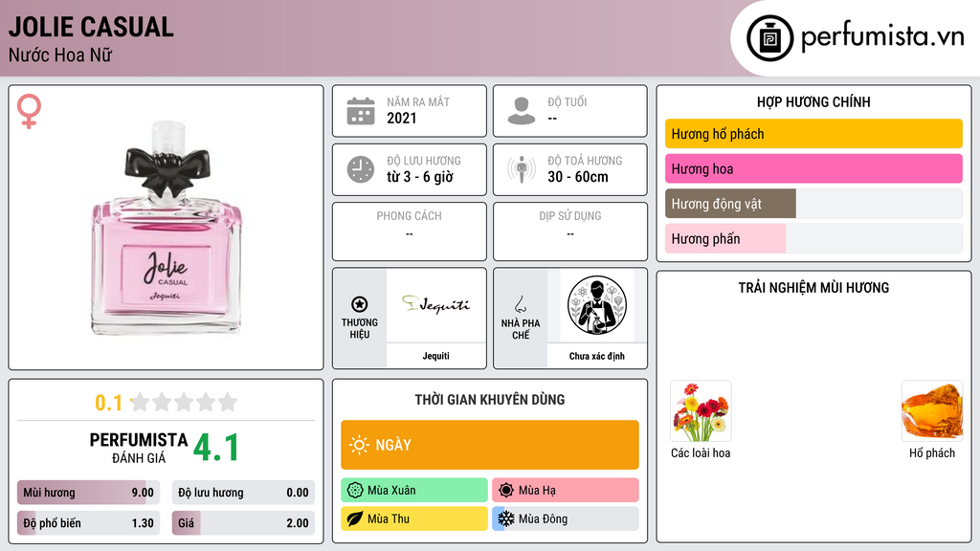Click the Độ lưu hương 0.00 rating bar

243,493
